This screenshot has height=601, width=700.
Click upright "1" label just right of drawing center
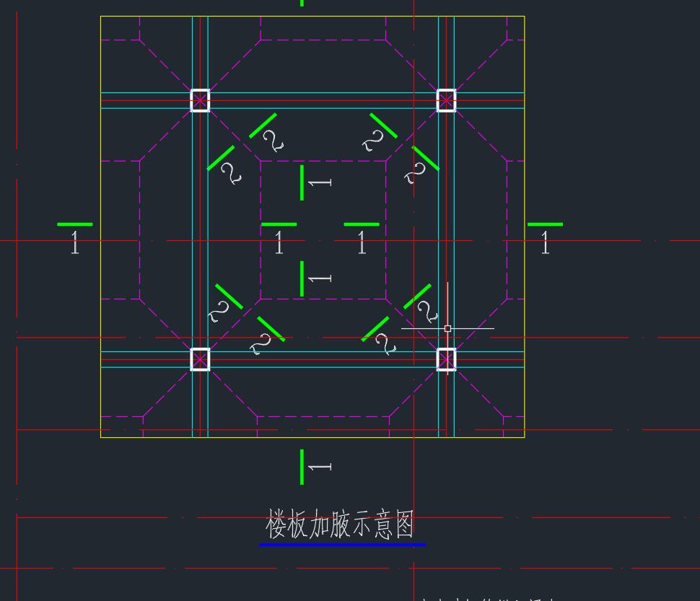[362, 242]
